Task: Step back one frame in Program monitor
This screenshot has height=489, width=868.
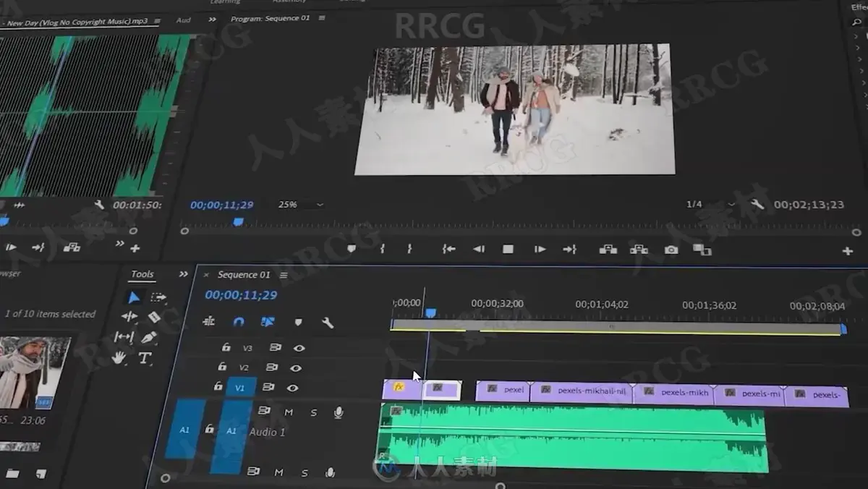Action: click(478, 249)
